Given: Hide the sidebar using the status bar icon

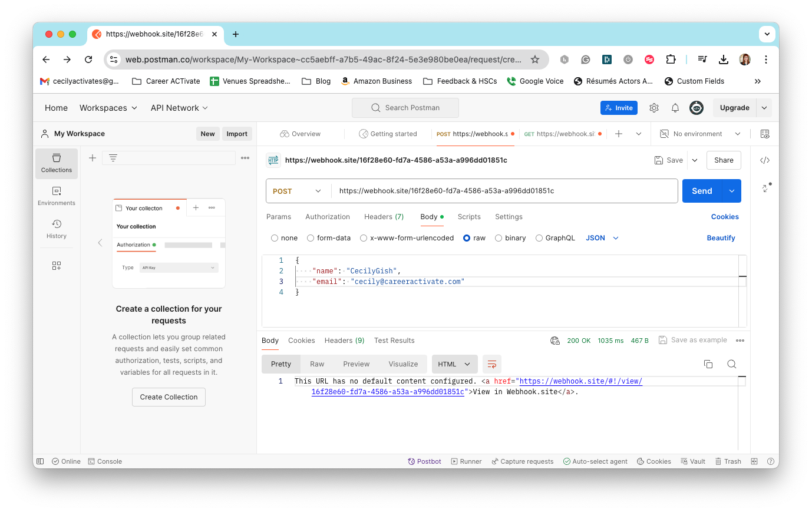Looking at the screenshot, I should coord(40,461).
